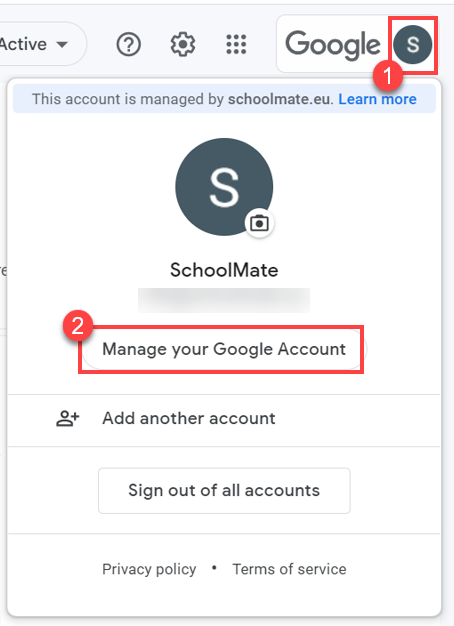The width and height of the screenshot is (454, 626).
Task: Open the Learn more link
Action: tap(377, 99)
